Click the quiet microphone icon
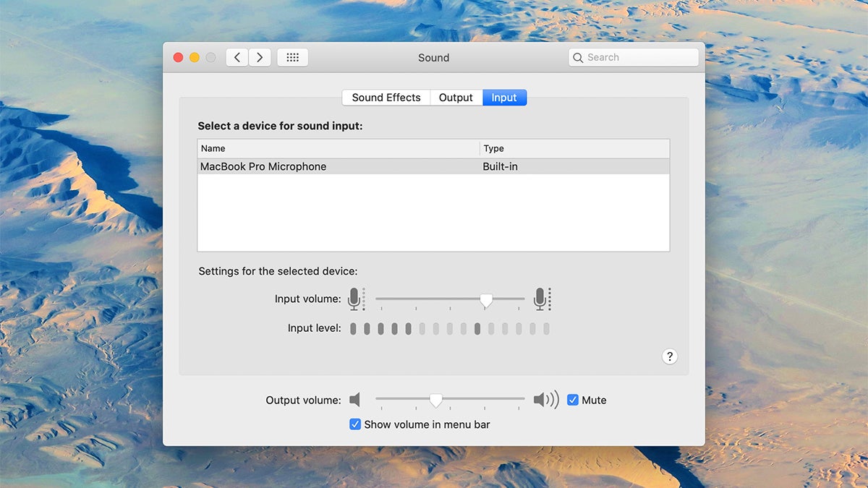The height and width of the screenshot is (488, 868). coord(356,299)
